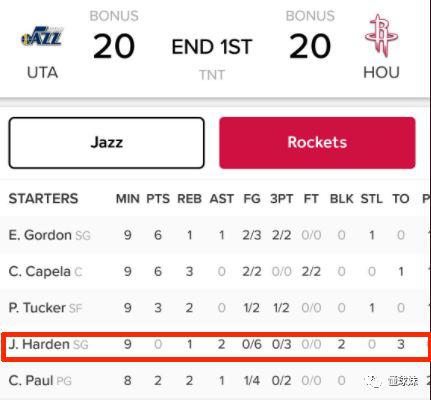Click the REB column header

pyautogui.click(x=189, y=199)
